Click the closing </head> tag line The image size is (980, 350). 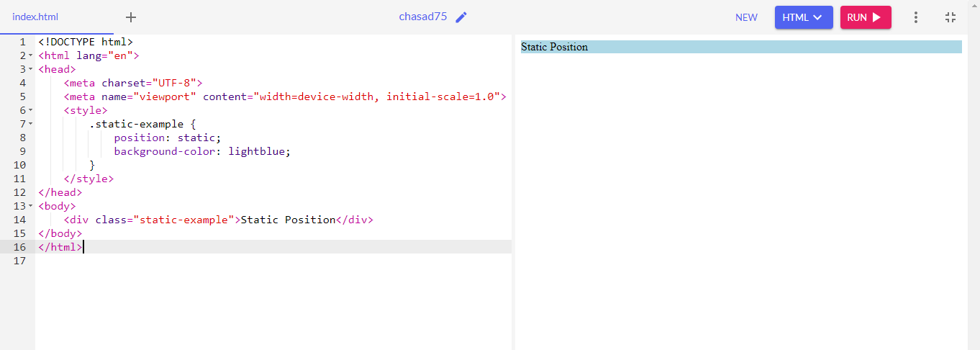click(60, 192)
